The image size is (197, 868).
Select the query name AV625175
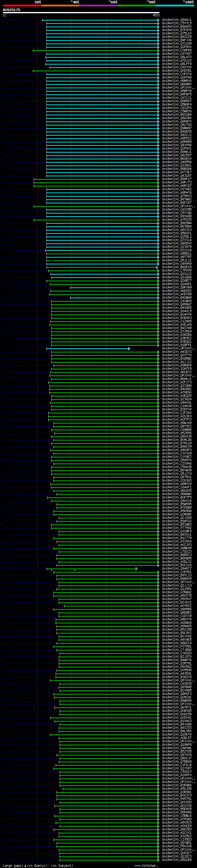click(x=11, y=10)
